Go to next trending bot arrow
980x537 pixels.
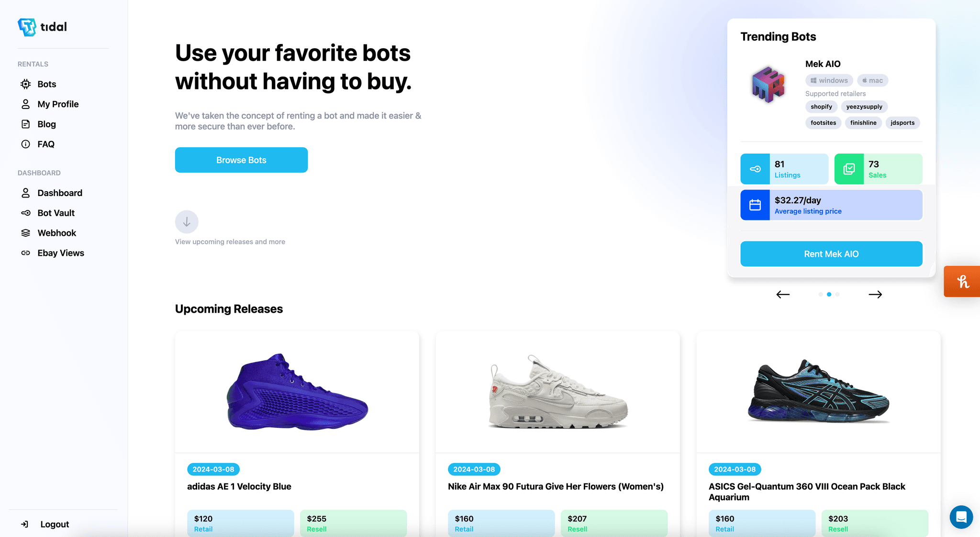tap(875, 295)
